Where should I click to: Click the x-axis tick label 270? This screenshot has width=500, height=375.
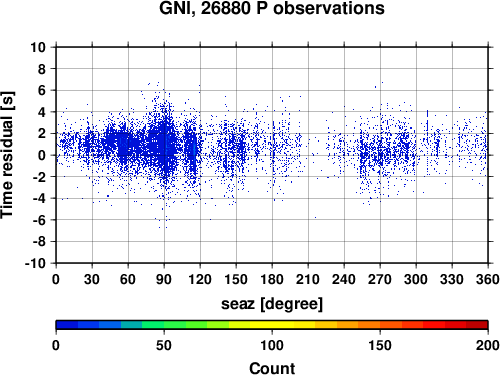tap(380, 279)
